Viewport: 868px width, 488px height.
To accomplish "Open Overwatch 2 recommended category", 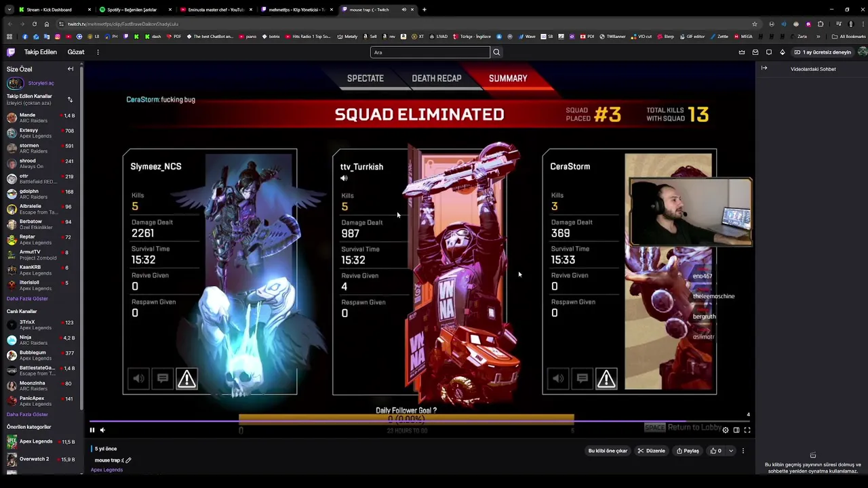I will coord(41,460).
